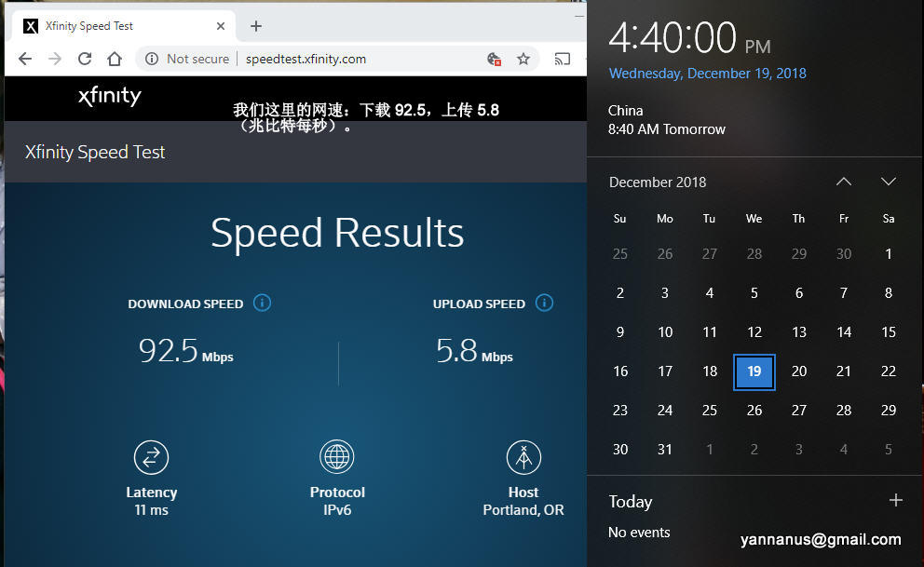The height and width of the screenshot is (567, 924).
Task: Click the 5.8 Mbps upload value
Action: pos(474,350)
